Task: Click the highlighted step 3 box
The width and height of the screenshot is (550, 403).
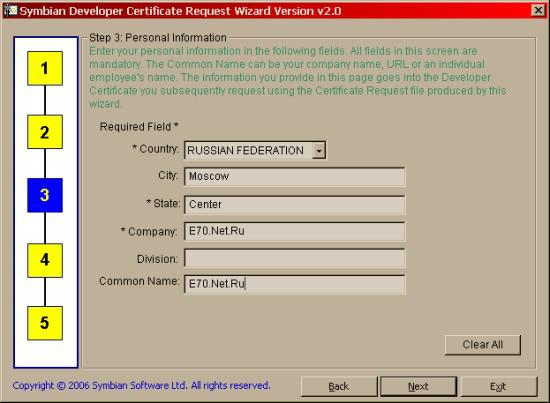Action: (x=45, y=195)
